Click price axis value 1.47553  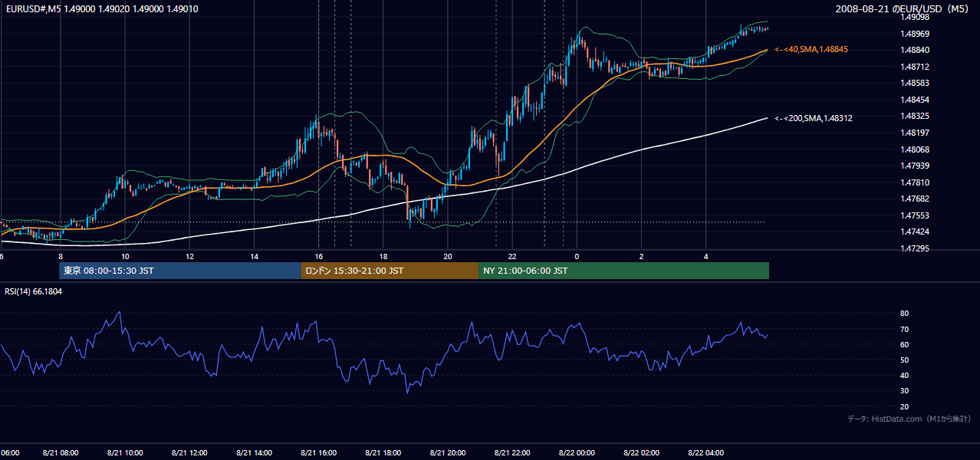(914, 215)
